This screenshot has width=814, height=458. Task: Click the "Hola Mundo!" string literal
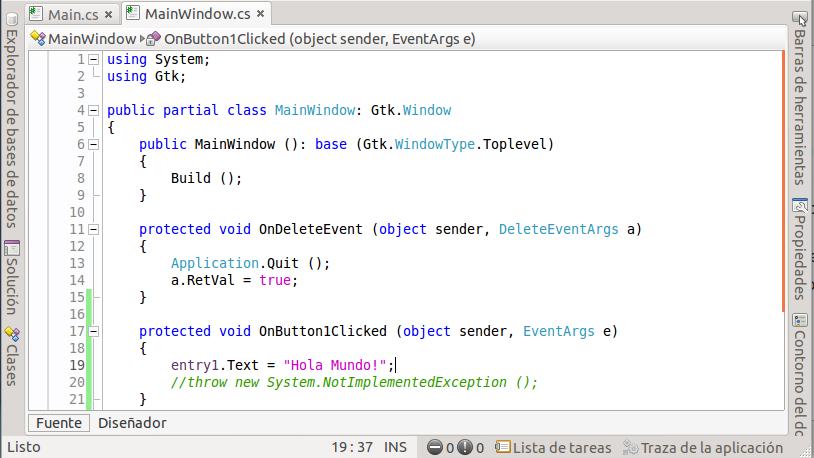point(335,366)
